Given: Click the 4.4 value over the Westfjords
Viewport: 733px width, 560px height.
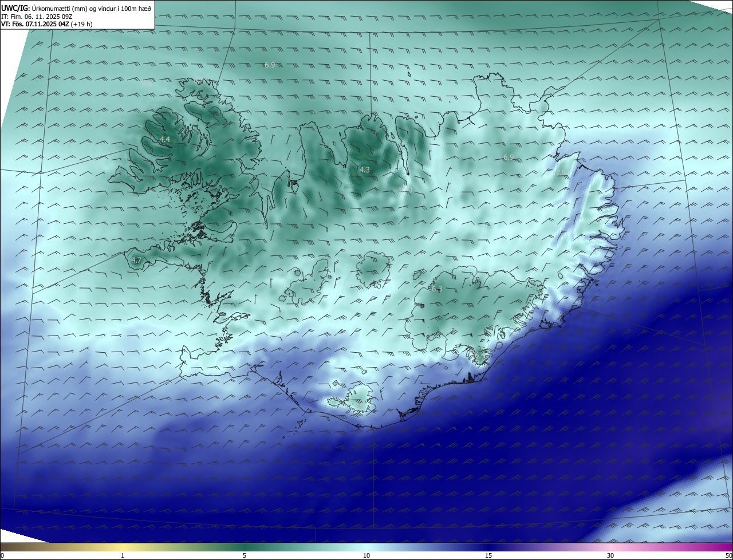Looking at the screenshot, I should tap(165, 140).
